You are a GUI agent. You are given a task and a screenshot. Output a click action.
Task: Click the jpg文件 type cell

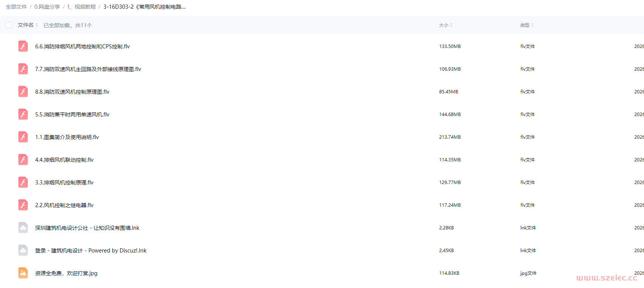click(x=528, y=273)
